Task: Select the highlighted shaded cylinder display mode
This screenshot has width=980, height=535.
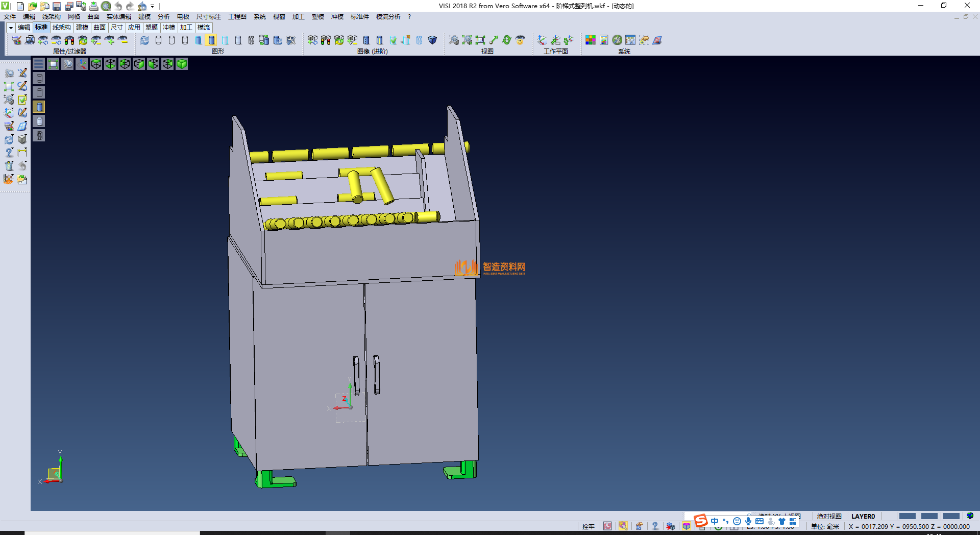Action: tap(211, 40)
